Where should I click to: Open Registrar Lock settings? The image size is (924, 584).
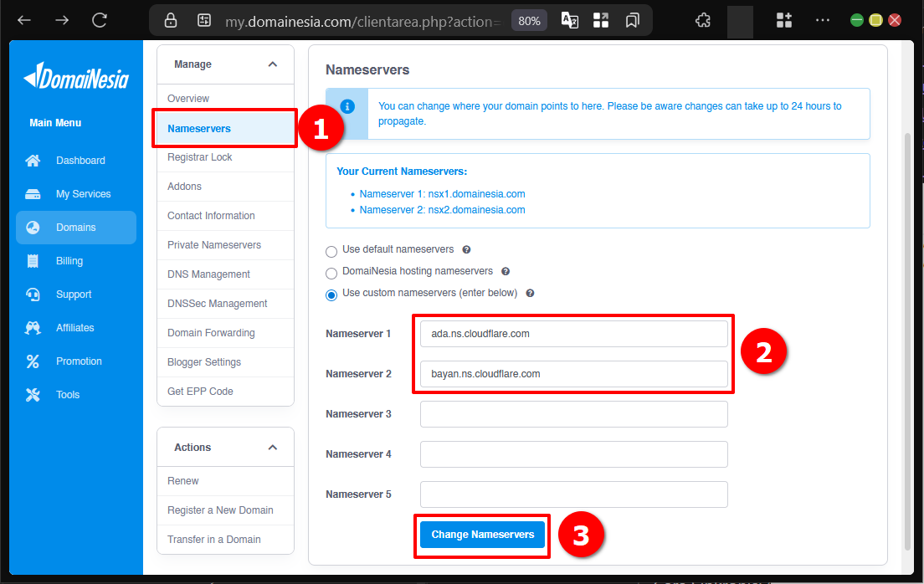point(225,157)
